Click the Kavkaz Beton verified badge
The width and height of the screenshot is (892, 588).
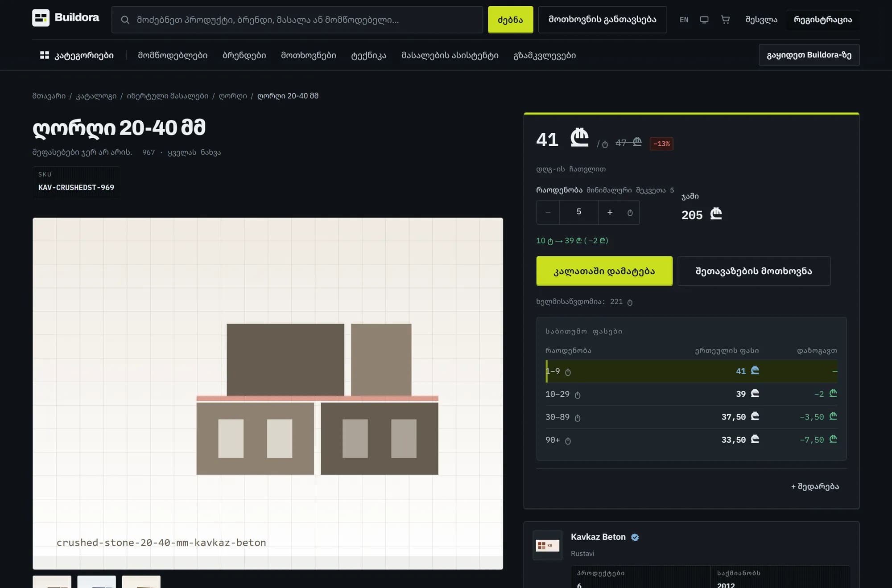(635, 537)
